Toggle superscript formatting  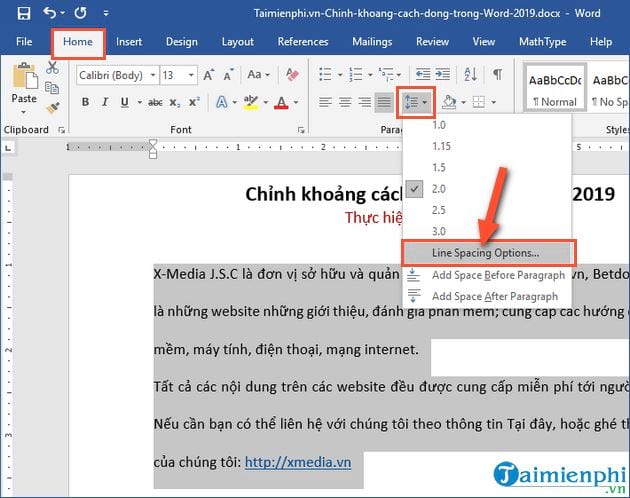point(194,102)
